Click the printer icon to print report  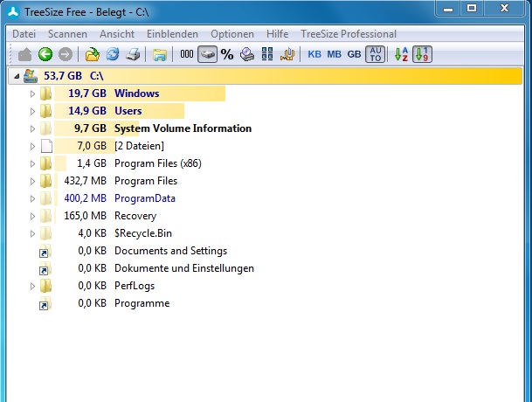132,54
